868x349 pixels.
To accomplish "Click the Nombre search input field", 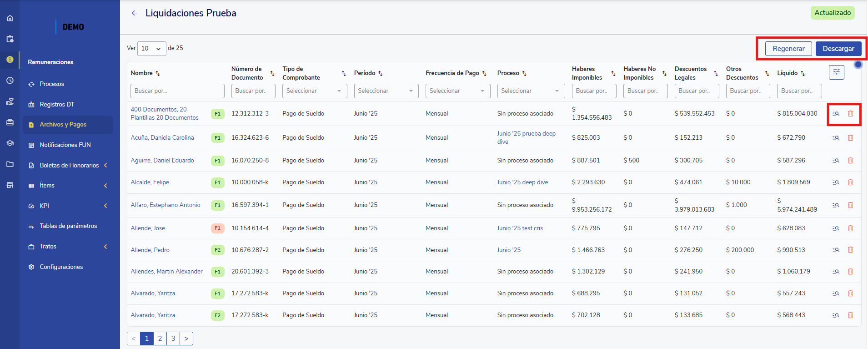I will (x=177, y=91).
